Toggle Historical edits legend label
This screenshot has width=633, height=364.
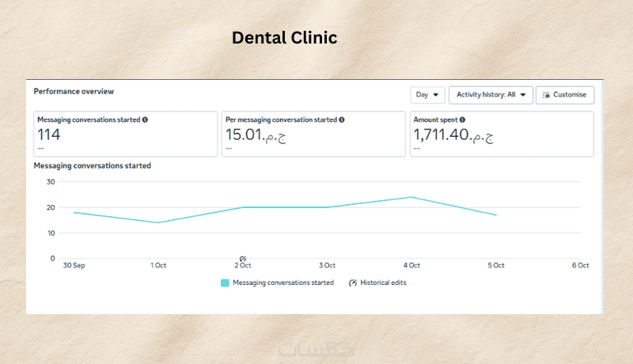(x=383, y=282)
